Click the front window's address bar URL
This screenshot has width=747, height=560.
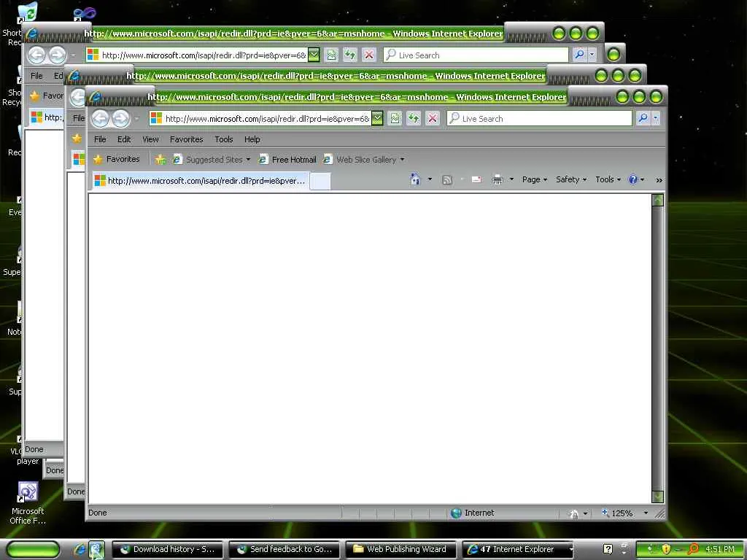point(267,119)
